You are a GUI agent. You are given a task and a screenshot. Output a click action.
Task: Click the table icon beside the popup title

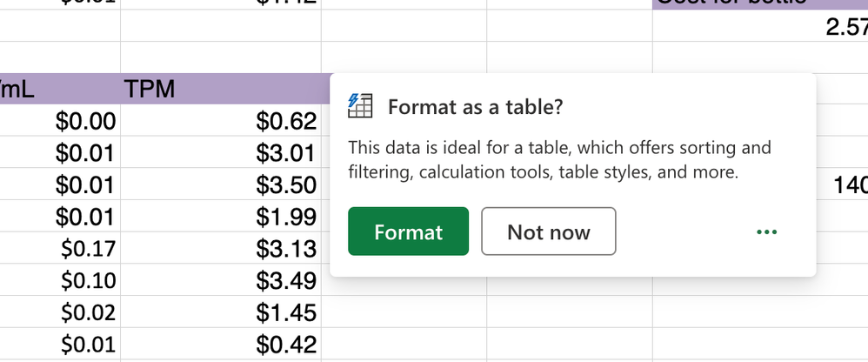(360, 106)
